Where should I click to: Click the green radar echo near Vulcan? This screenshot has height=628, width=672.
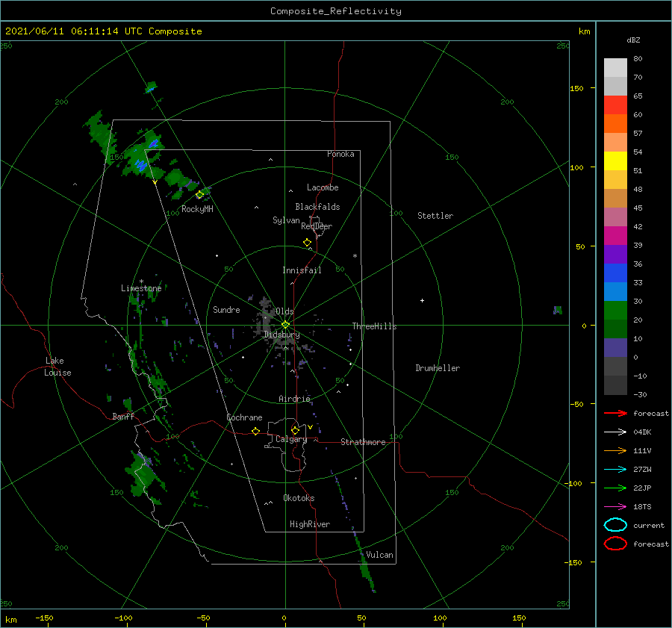(x=366, y=570)
